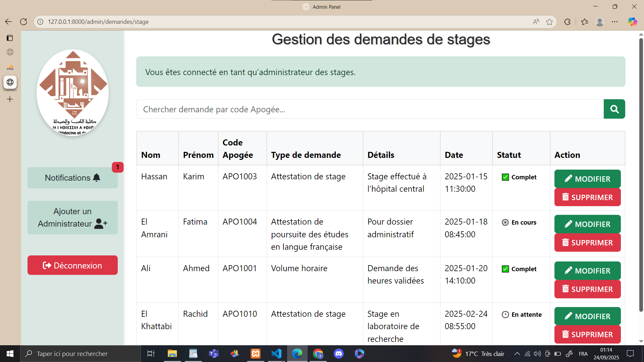Open browser extensions puzzle icon
644x362 pixels.
click(x=567, y=22)
